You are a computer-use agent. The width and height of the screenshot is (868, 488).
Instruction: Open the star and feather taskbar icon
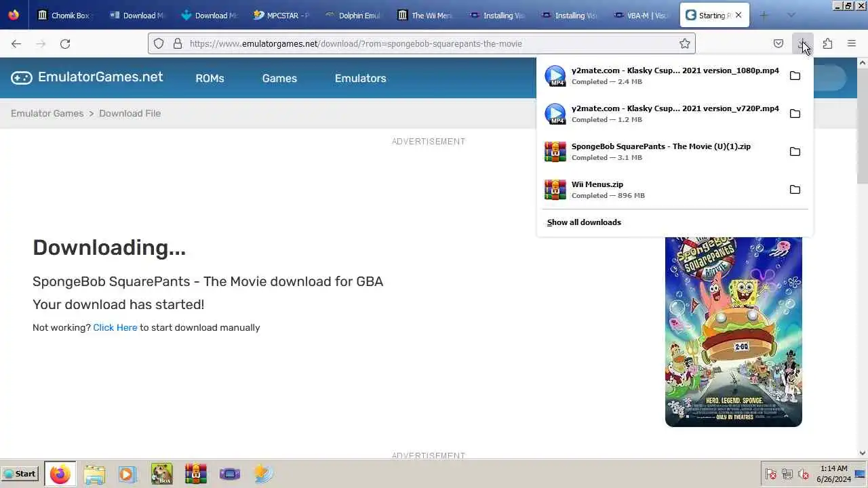coord(264,474)
